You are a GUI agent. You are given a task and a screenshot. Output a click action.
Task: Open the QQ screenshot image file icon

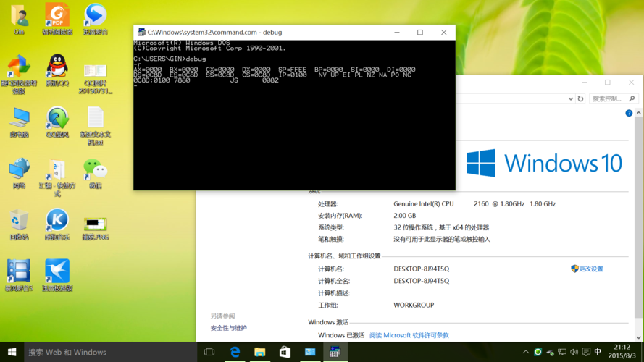pos(96,78)
